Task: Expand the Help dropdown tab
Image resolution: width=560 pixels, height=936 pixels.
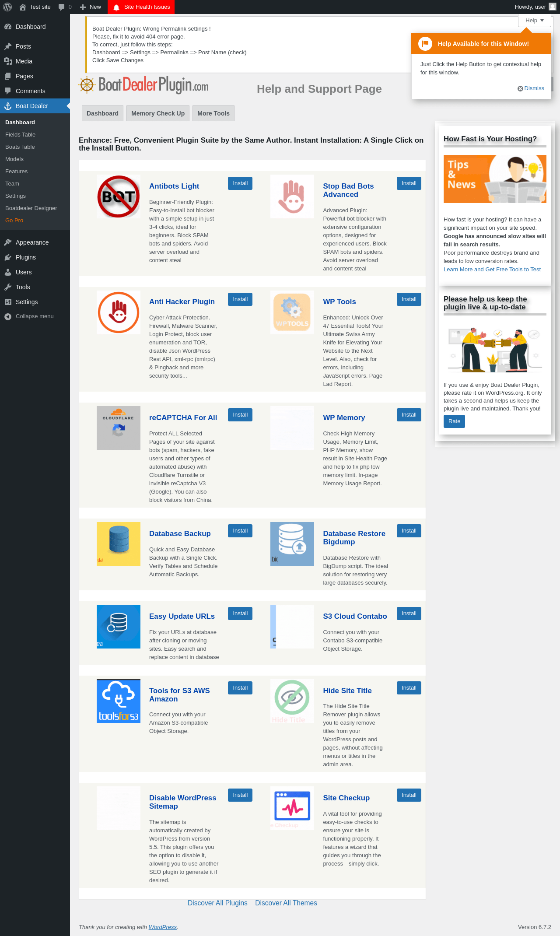Action: coord(535,21)
